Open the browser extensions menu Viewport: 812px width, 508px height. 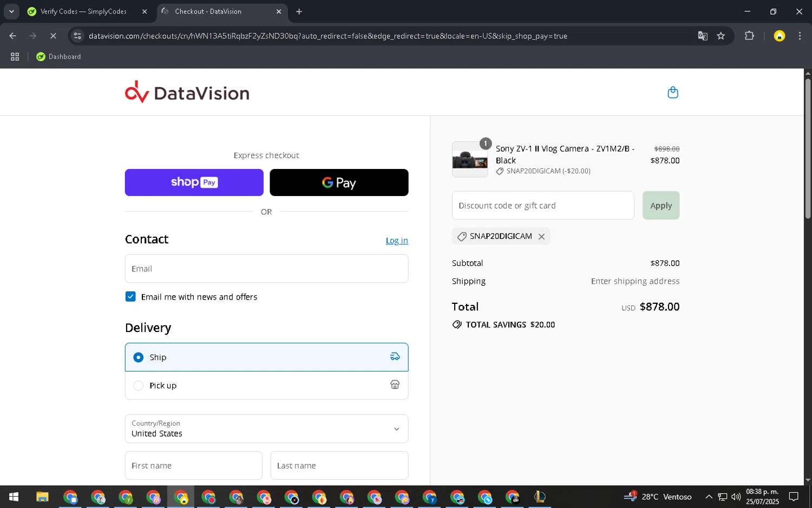(x=749, y=36)
